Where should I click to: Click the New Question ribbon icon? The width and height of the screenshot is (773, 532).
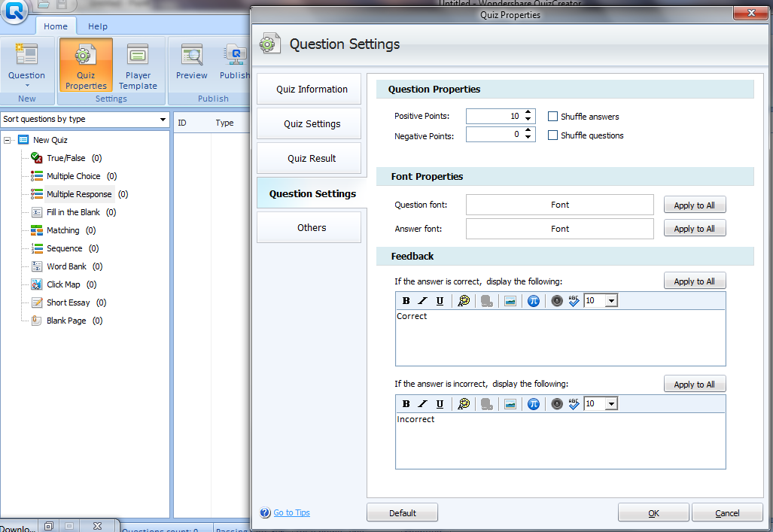click(26, 54)
